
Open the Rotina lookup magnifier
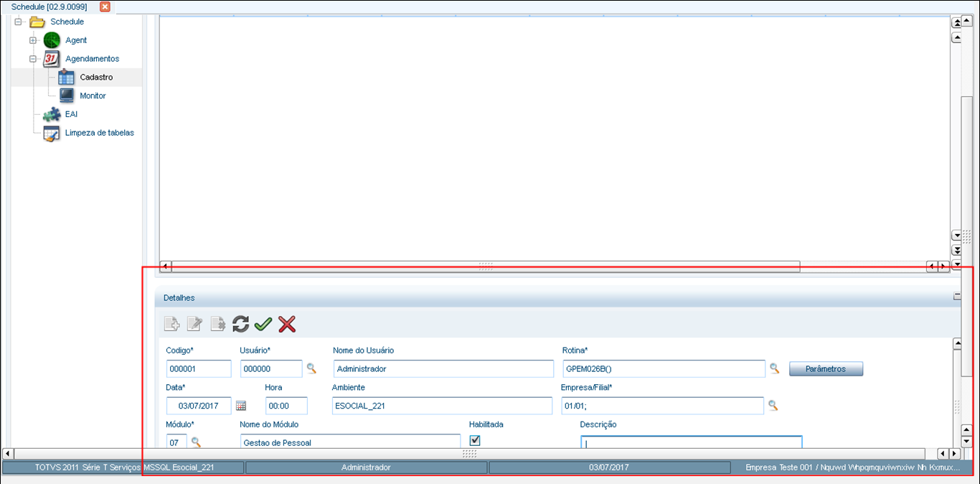tap(775, 368)
